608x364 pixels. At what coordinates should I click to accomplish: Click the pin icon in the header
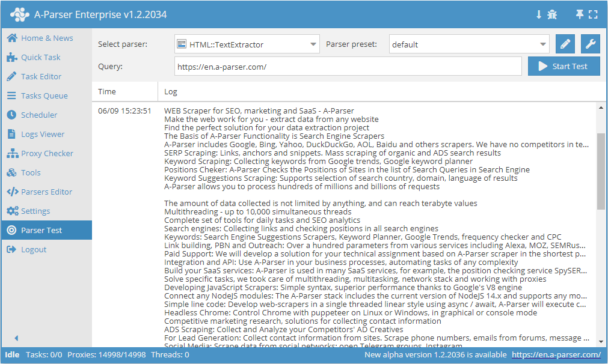tap(580, 14)
